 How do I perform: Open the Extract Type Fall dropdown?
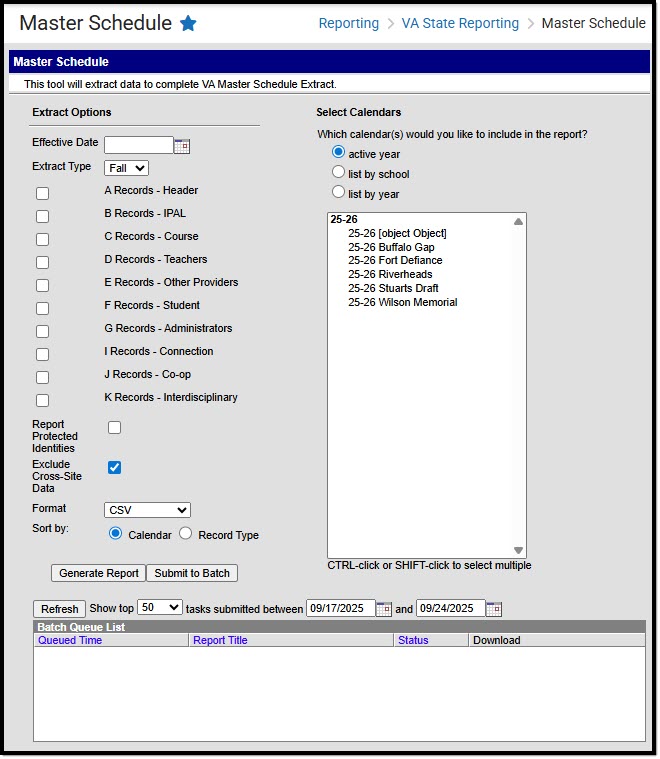126,168
